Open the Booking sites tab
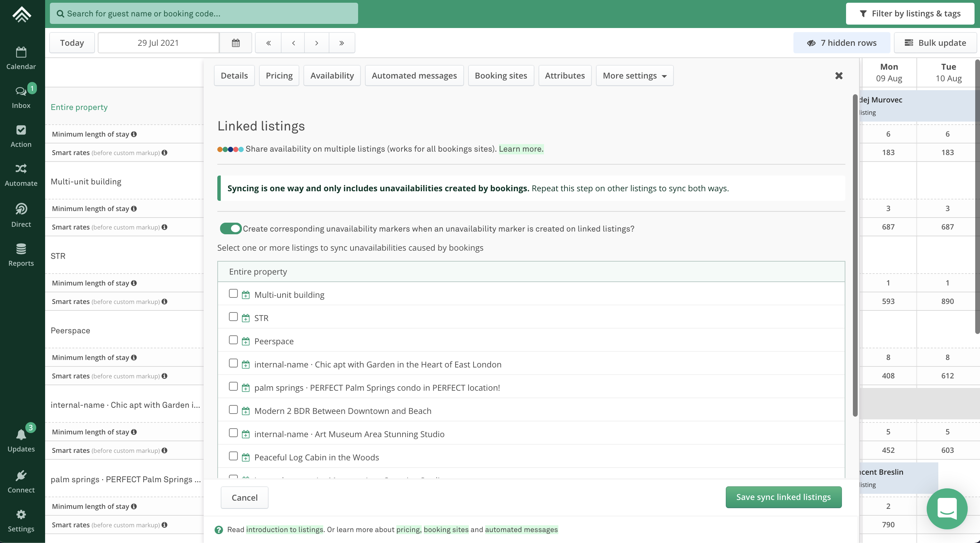Image resolution: width=980 pixels, height=543 pixels. point(501,76)
